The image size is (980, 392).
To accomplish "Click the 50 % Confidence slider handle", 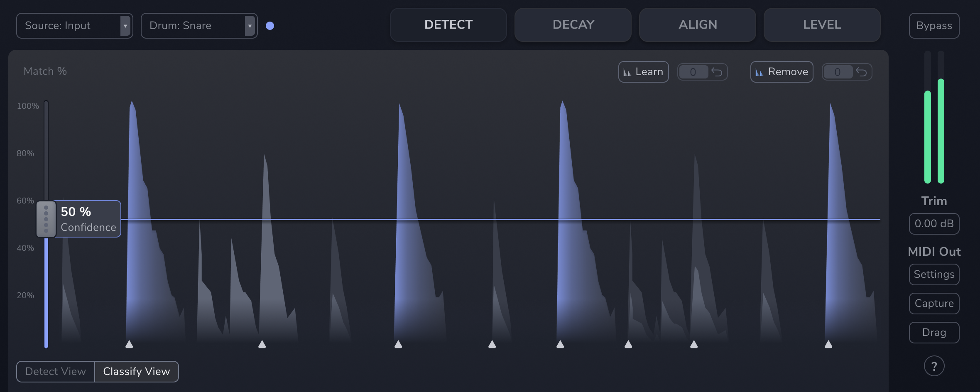I will tap(46, 219).
